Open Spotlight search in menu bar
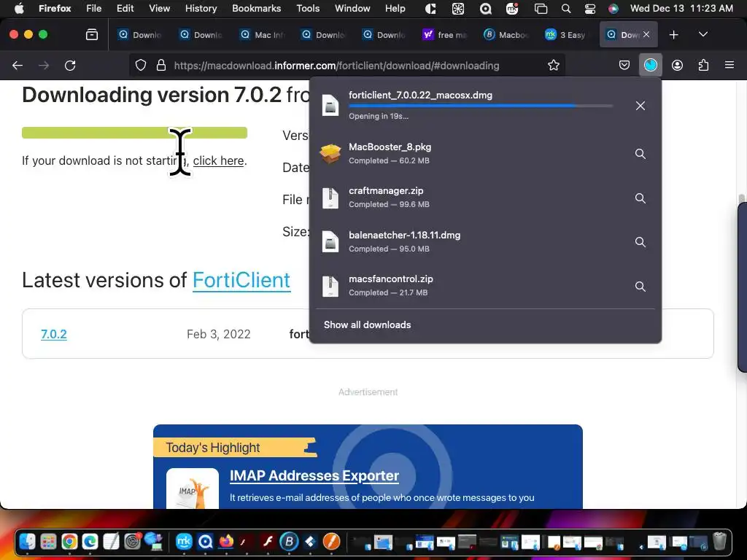 [x=565, y=8]
